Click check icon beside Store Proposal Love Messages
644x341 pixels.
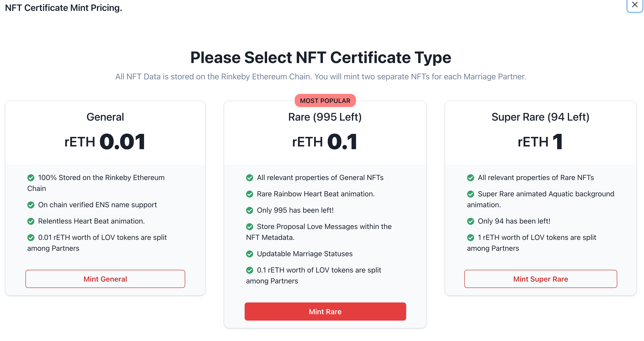(x=250, y=227)
